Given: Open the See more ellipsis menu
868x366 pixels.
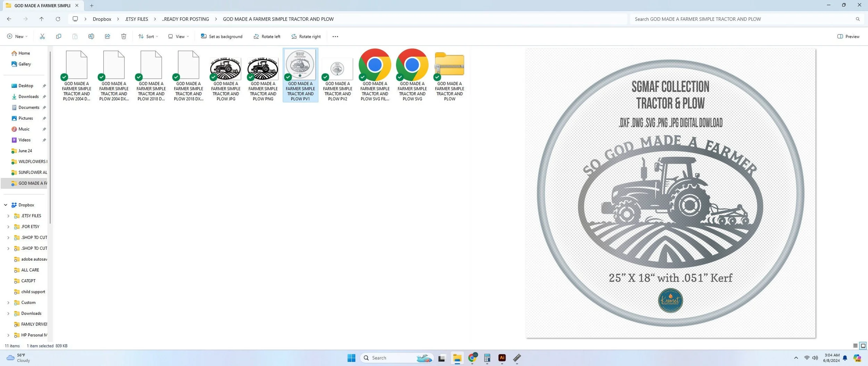Looking at the screenshot, I should pyautogui.click(x=335, y=36).
